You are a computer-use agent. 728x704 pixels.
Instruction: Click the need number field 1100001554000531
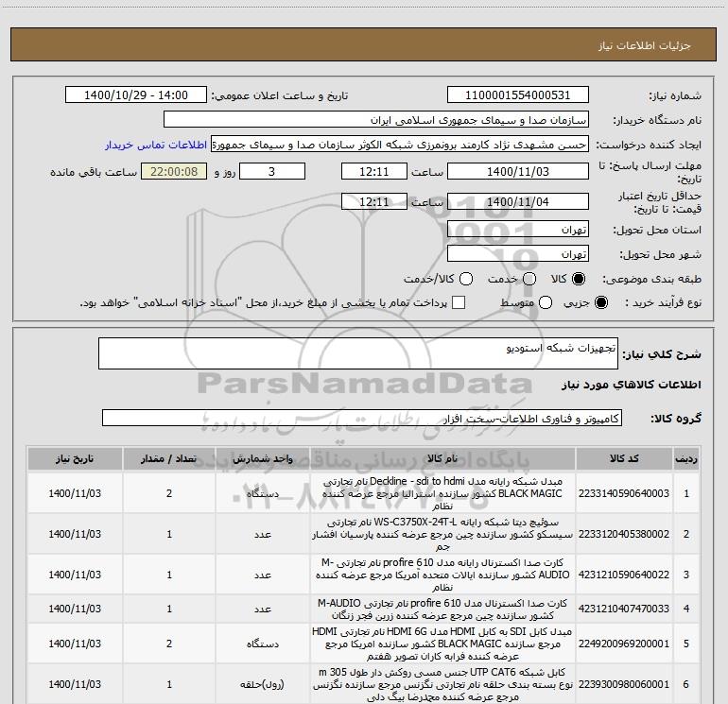coord(518,95)
